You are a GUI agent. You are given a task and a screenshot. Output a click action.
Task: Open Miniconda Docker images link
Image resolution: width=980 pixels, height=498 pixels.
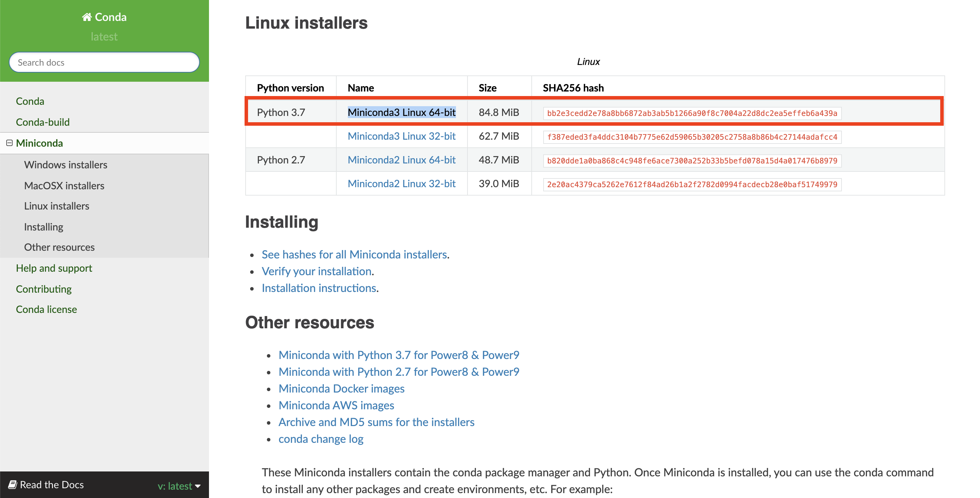(x=341, y=388)
